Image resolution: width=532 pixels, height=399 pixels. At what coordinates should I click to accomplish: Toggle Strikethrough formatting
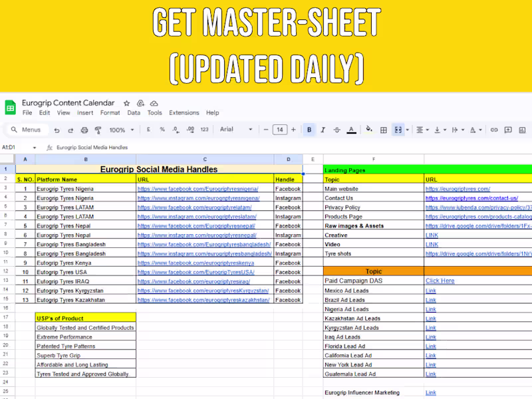click(x=337, y=130)
